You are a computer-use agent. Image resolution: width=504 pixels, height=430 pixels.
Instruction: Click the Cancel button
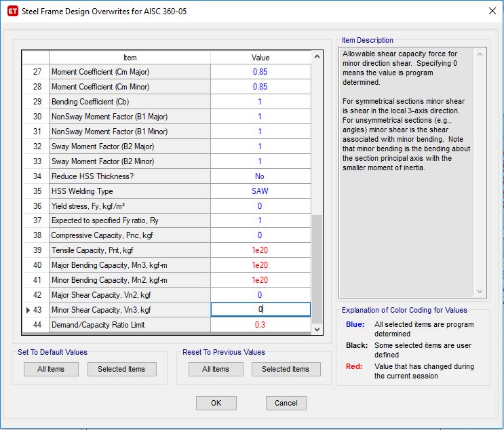click(286, 403)
